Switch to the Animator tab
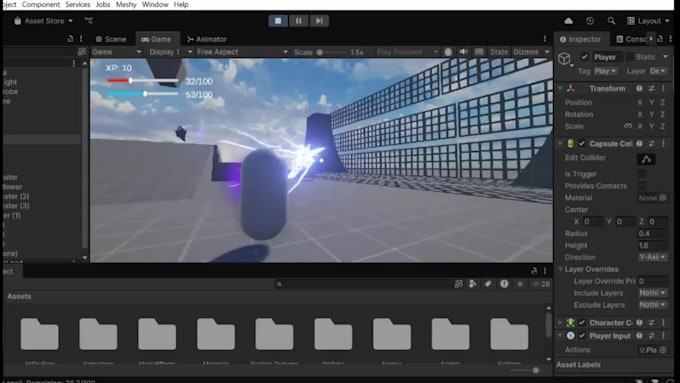This screenshot has height=383, width=680. [x=207, y=39]
